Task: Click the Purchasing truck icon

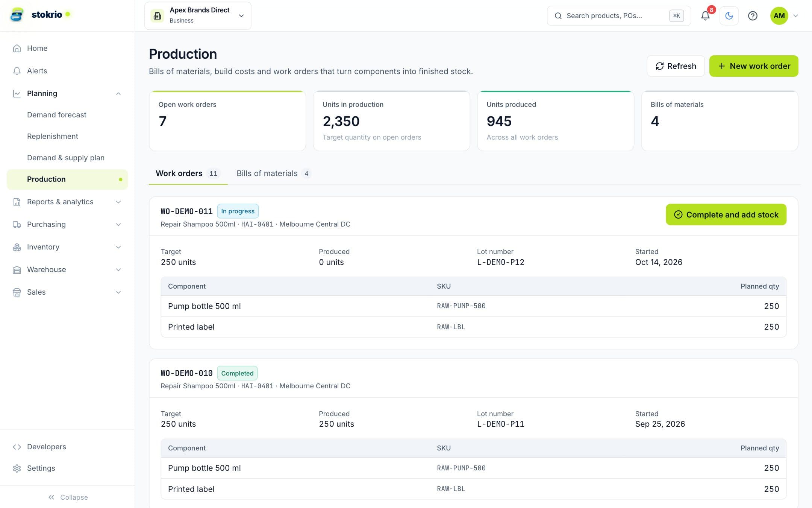Action: click(17, 224)
